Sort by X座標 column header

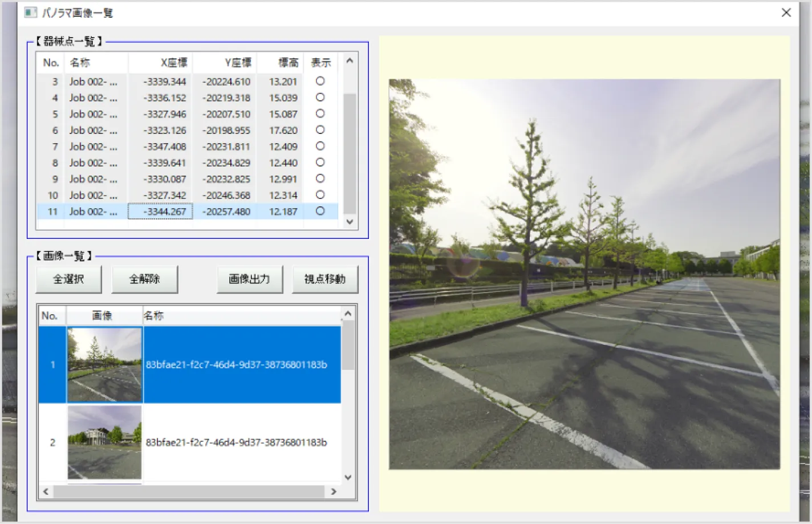(x=161, y=63)
